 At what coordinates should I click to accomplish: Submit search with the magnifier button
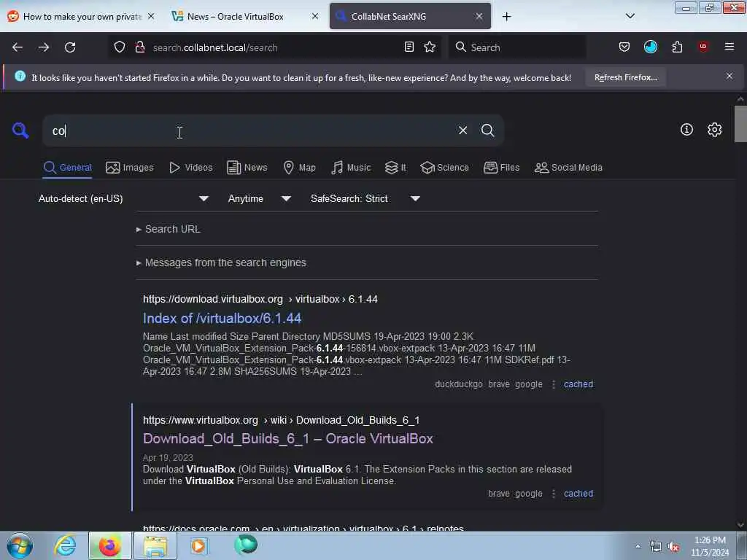click(487, 130)
